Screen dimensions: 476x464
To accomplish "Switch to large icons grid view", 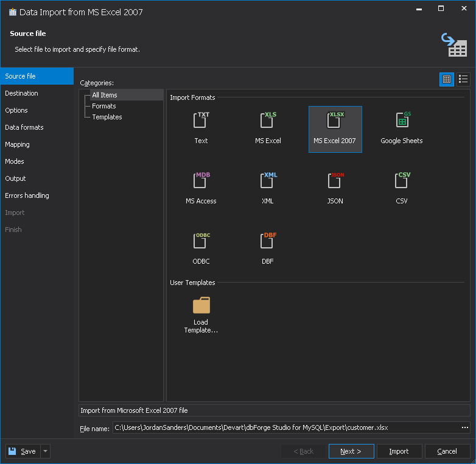I will [x=447, y=79].
